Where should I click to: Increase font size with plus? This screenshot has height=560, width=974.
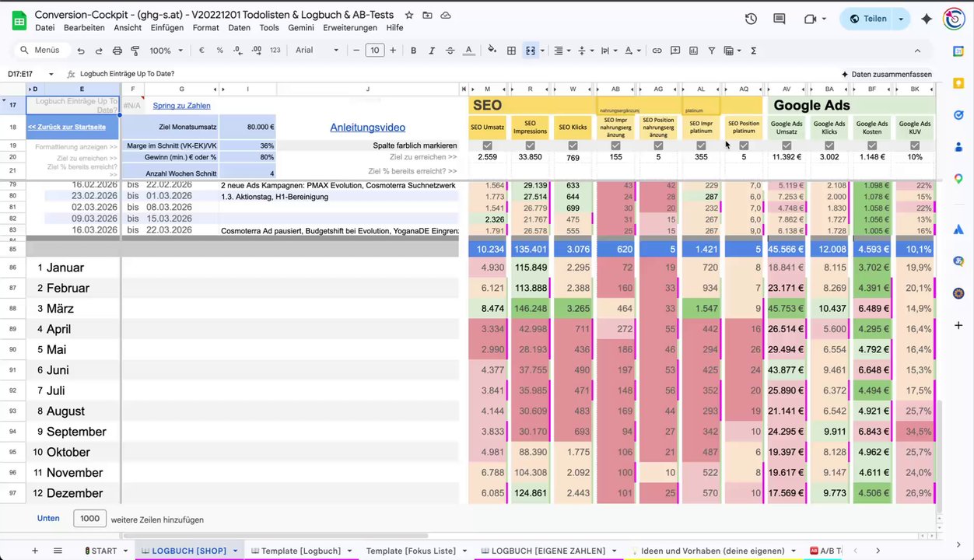pyautogui.click(x=393, y=51)
